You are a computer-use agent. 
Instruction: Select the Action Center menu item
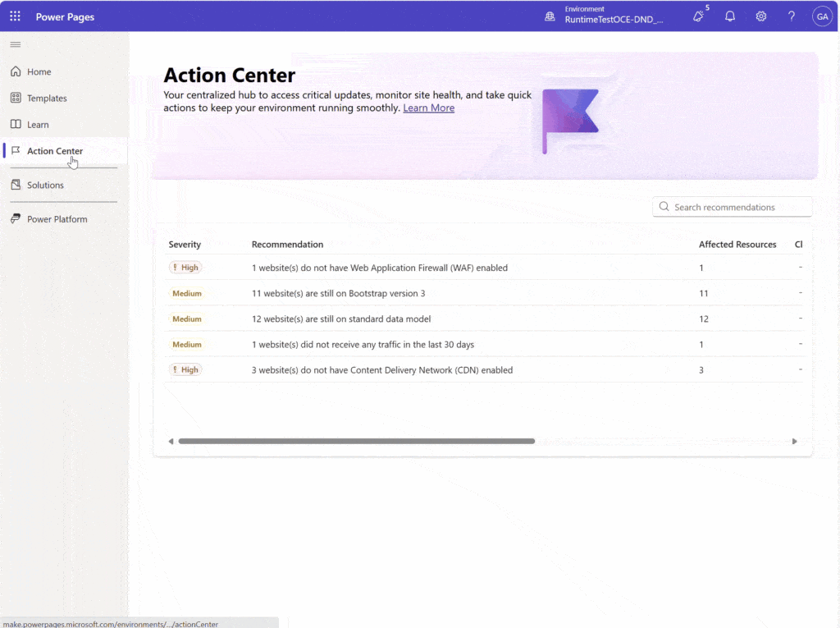(64, 151)
